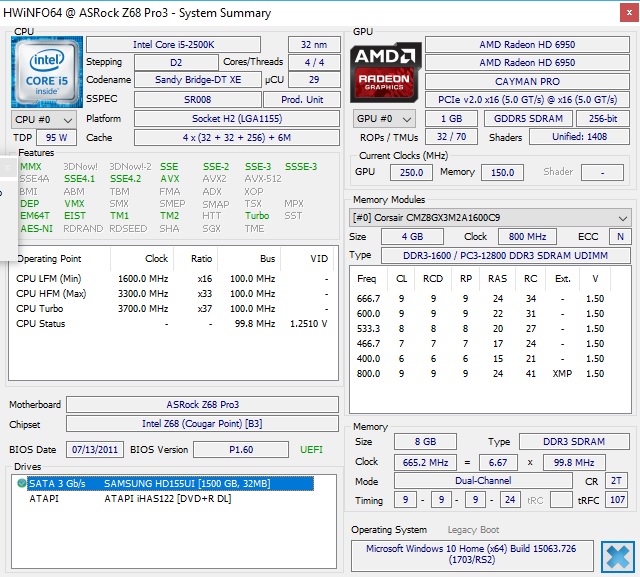Image resolution: width=640 pixels, height=577 pixels.
Task: Click the CPU HFM (Max) operating point row
Action: [x=173, y=293]
